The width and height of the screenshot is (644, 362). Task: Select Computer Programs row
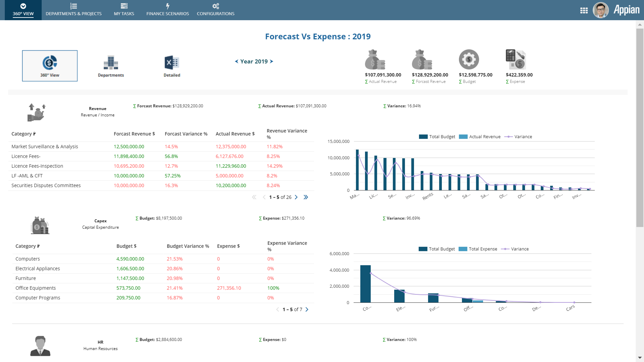[x=163, y=298]
